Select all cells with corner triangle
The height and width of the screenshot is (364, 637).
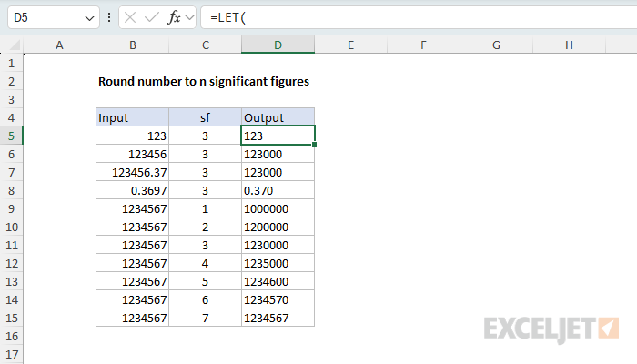15,45
